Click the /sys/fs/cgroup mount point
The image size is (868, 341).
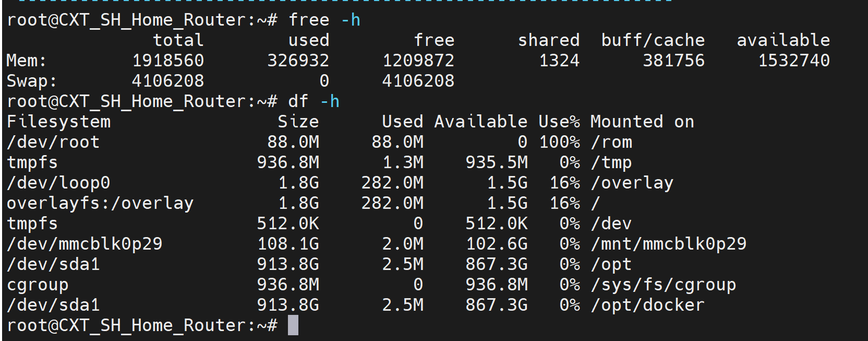pos(664,285)
